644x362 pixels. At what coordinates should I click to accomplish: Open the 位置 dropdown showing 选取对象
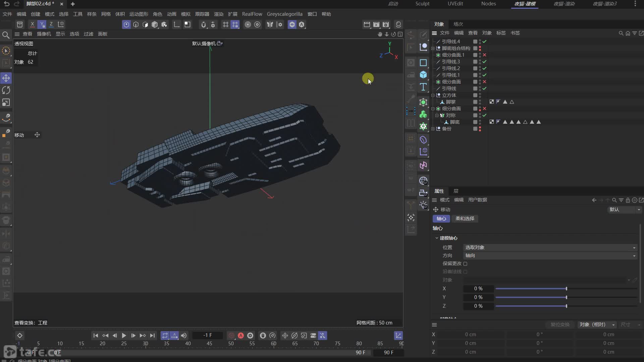pyautogui.click(x=550, y=247)
